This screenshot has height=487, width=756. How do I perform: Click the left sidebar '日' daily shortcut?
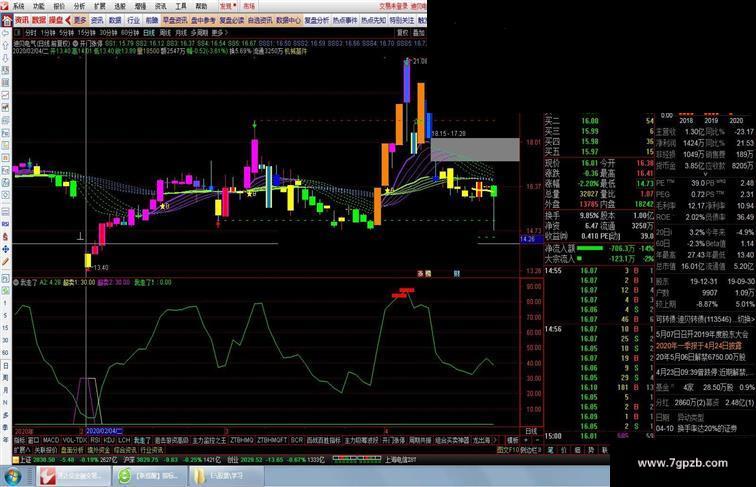[5, 365]
